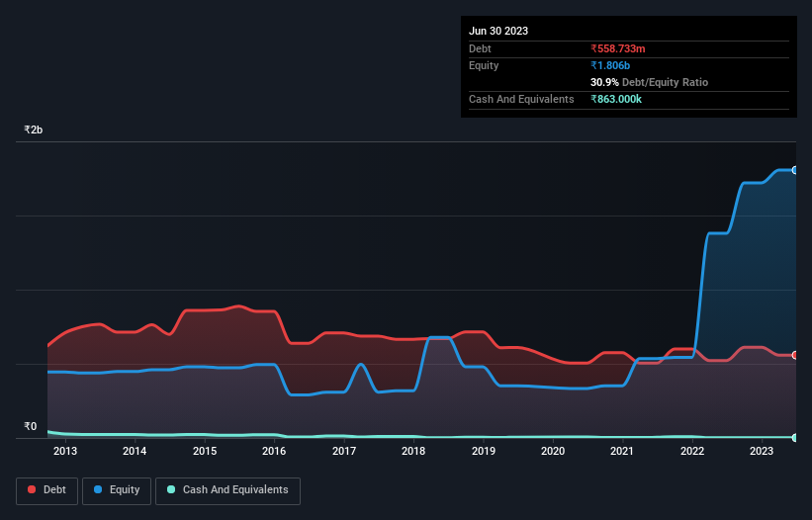Click the 2023 x-axis label
The image size is (812, 520).
[x=762, y=451]
